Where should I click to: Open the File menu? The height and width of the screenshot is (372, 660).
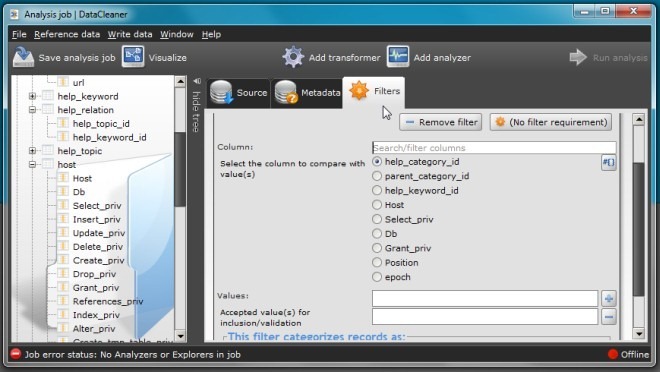coord(19,35)
